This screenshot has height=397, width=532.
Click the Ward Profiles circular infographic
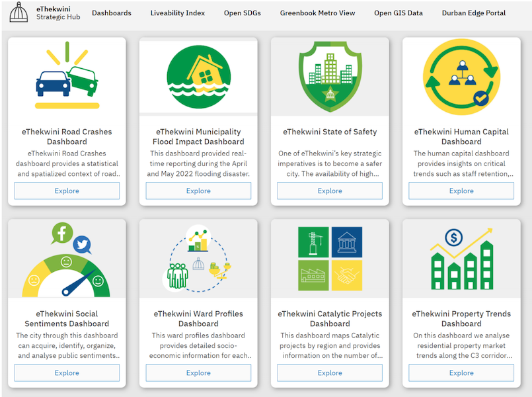(x=197, y=258)
